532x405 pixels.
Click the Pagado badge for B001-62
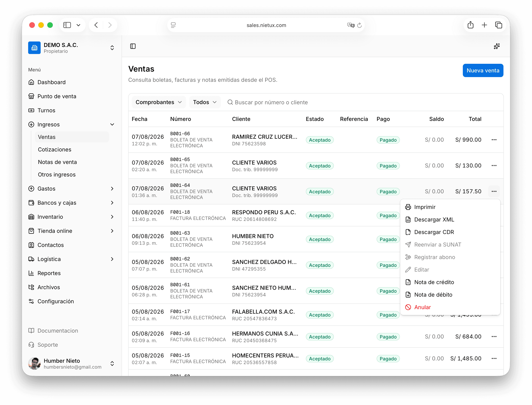tap(388, 265)
